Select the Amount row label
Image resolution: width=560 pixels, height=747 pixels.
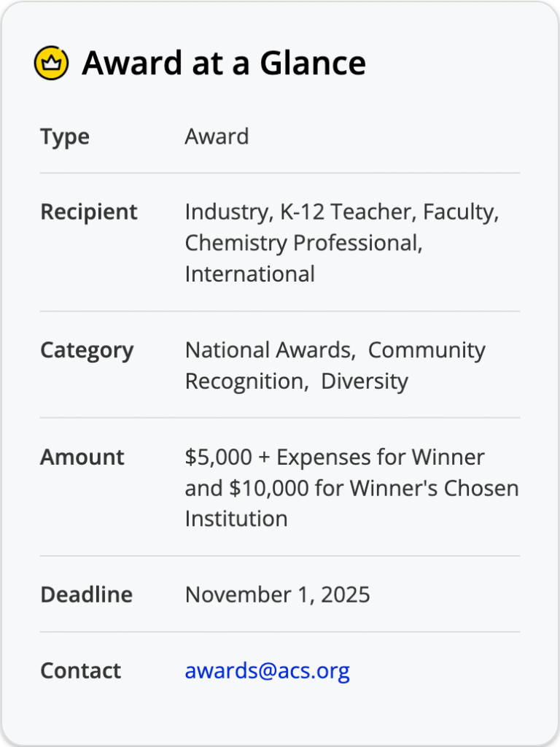pyautogui.click(x=82, y=457)
